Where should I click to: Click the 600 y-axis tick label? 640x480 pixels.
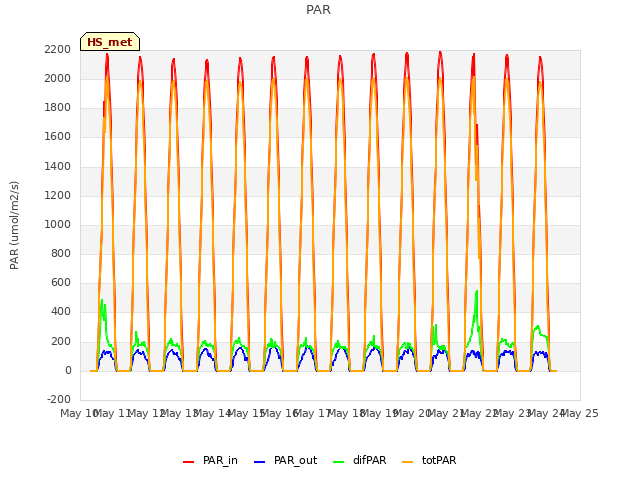tap(61, 283)
